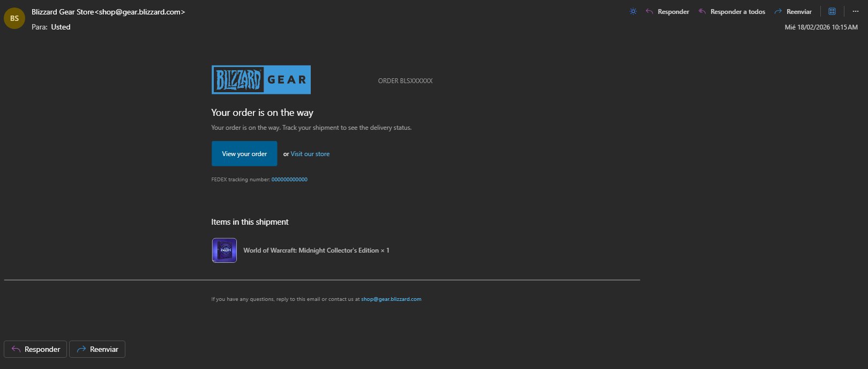Screen dimensions: 868x369
Task: Select the recipient 'Usted'
Action: tap(61, 27)
